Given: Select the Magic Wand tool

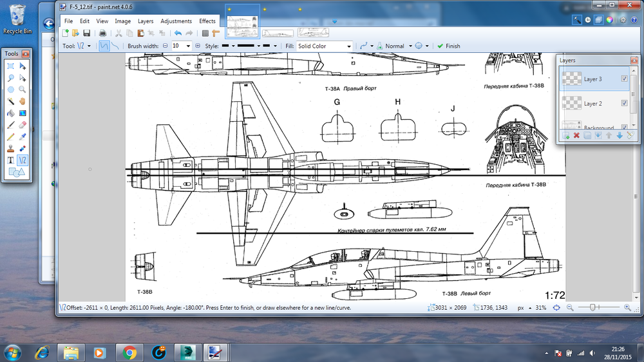Looking at the screenshot, I should 11,101.
